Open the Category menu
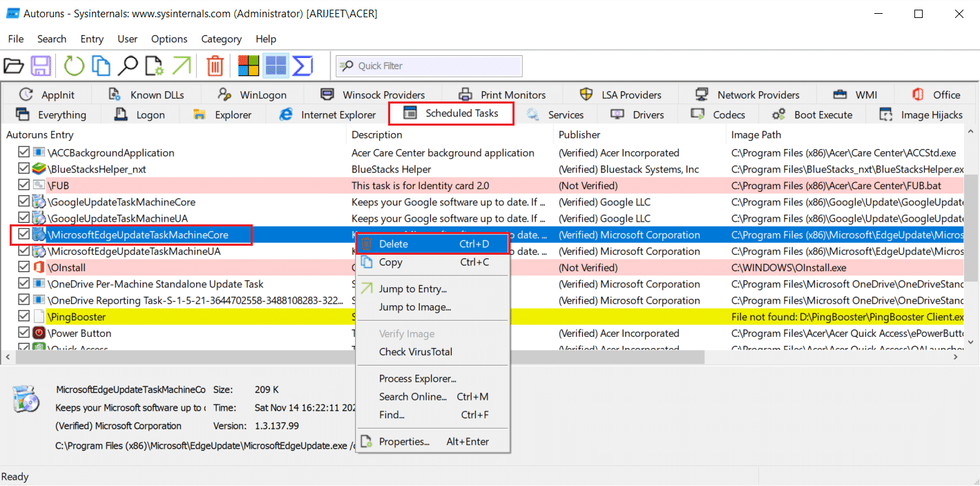 pyautogui.click(x=221, y=39)
